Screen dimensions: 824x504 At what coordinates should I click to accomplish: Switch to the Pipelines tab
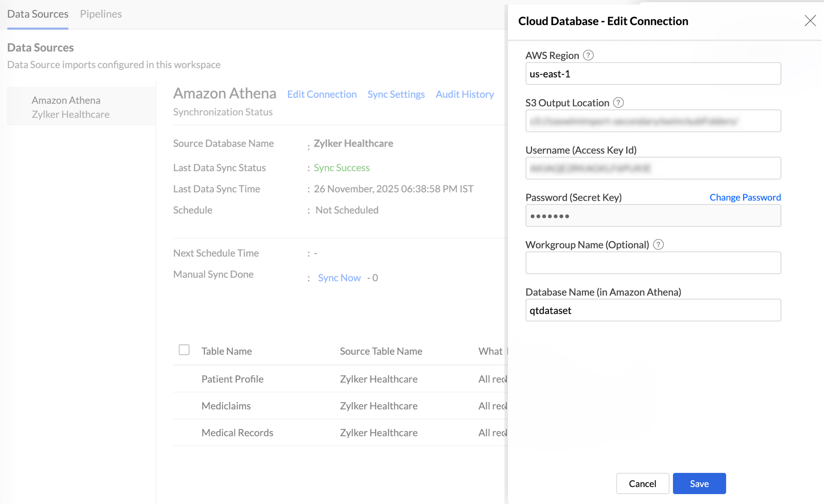tap(101, 14)
